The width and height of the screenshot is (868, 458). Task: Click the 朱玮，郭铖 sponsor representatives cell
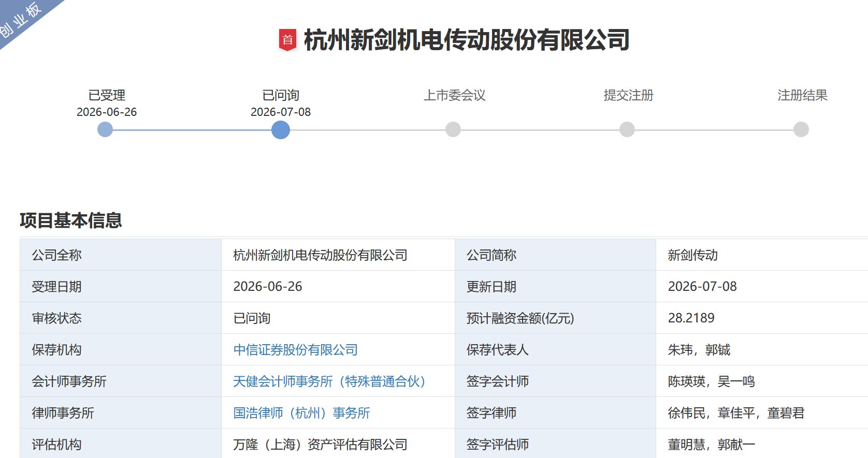(x=762, y=350)
